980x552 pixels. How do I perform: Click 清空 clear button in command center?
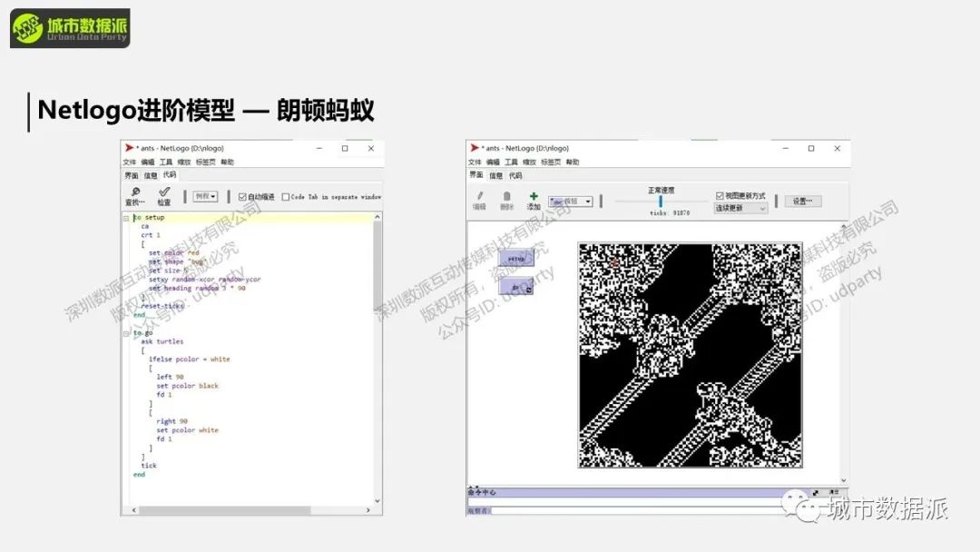pos(834,493)
